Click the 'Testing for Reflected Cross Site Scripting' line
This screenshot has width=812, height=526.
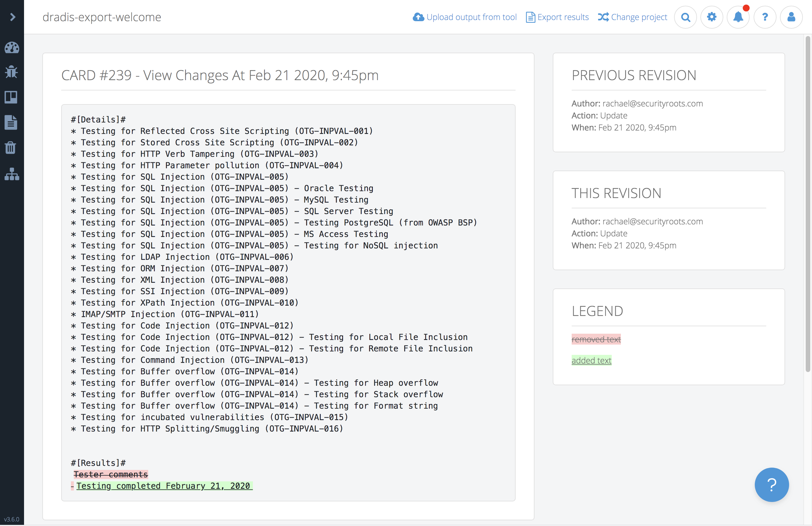tap(222, 131)
